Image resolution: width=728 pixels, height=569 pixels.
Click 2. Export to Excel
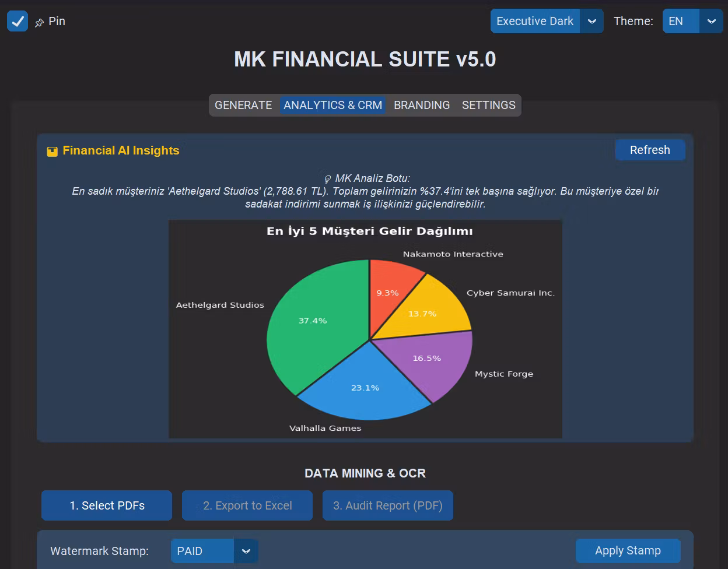[x=247, y=505]
